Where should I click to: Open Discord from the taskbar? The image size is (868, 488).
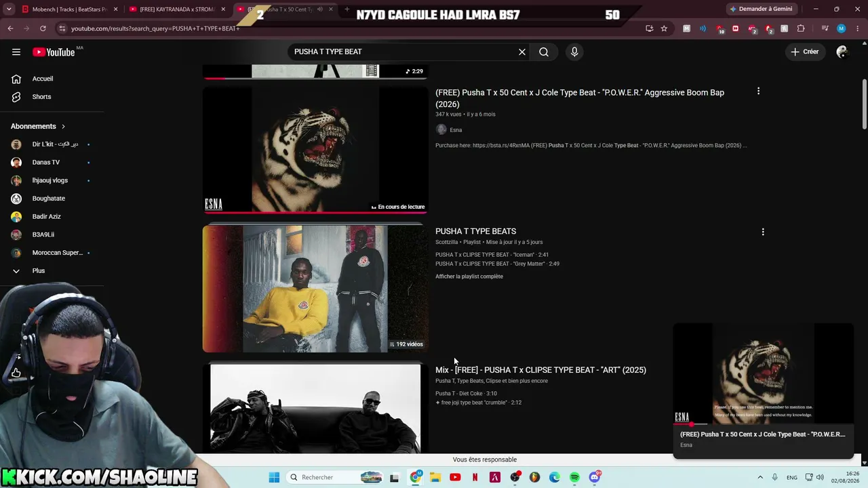[x=595, y=477]
